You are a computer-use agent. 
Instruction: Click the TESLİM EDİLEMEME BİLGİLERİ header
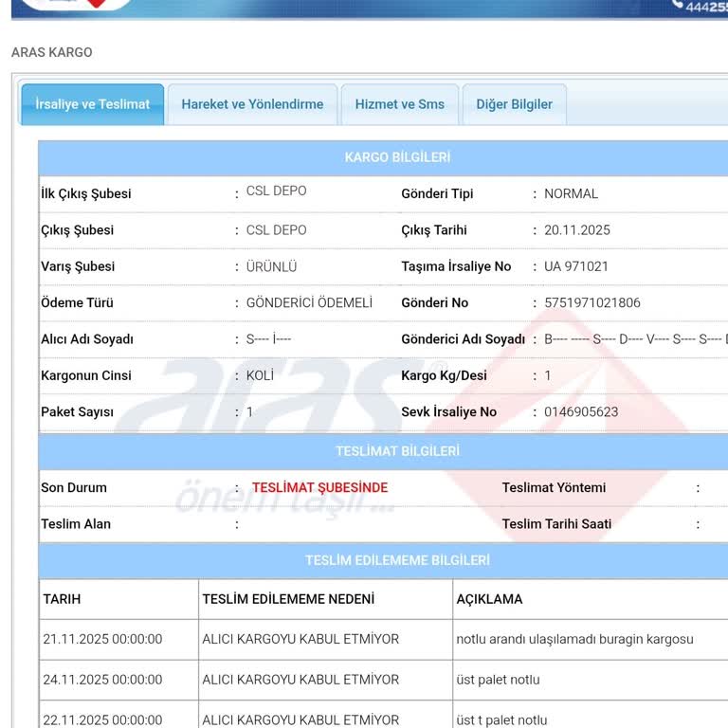(397, 560)
